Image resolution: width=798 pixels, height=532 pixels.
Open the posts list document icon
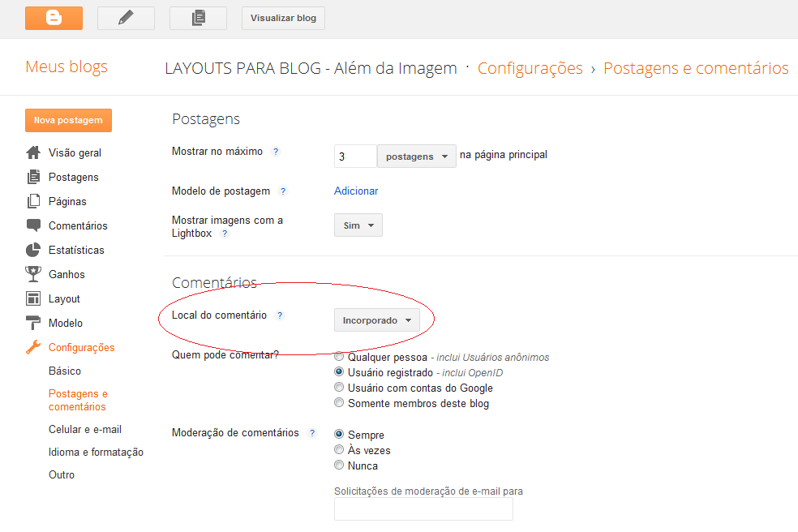click(x=198, y=19)
